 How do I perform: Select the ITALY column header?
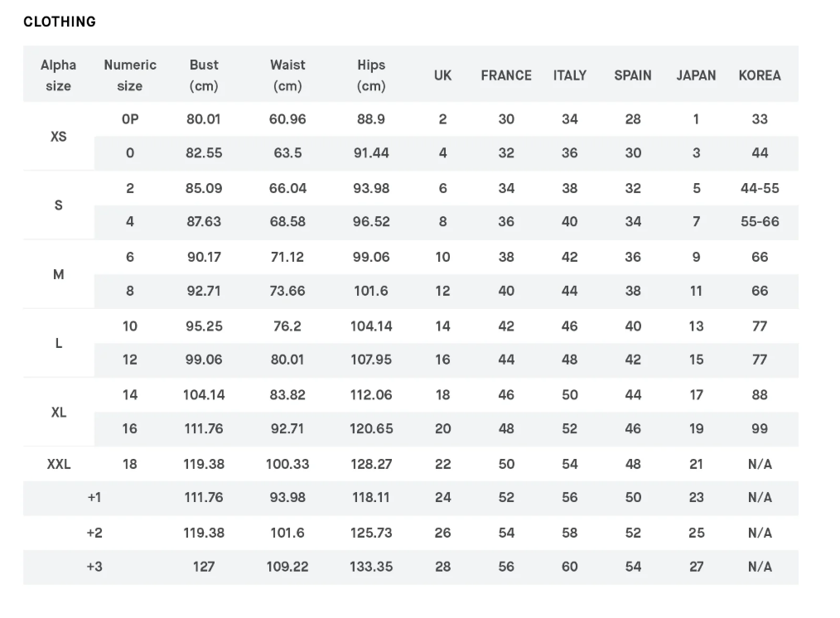(x=570, y=75)
